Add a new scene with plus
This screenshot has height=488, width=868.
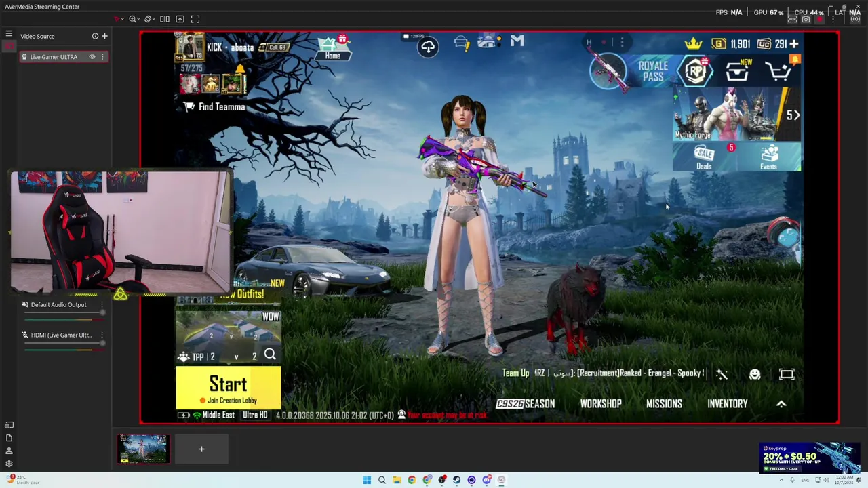(201, 449)
